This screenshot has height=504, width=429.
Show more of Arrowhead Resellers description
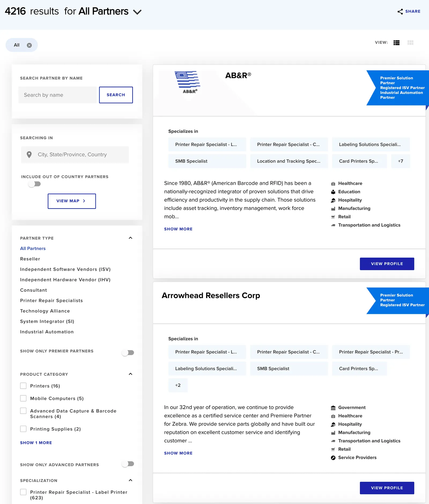[x=178, y=453]
